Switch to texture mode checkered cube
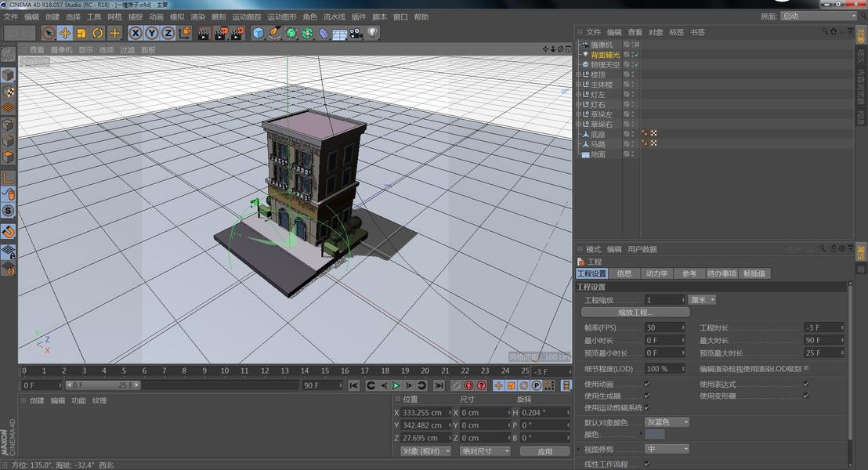This screenshot has width=868, height=470. 8,92
